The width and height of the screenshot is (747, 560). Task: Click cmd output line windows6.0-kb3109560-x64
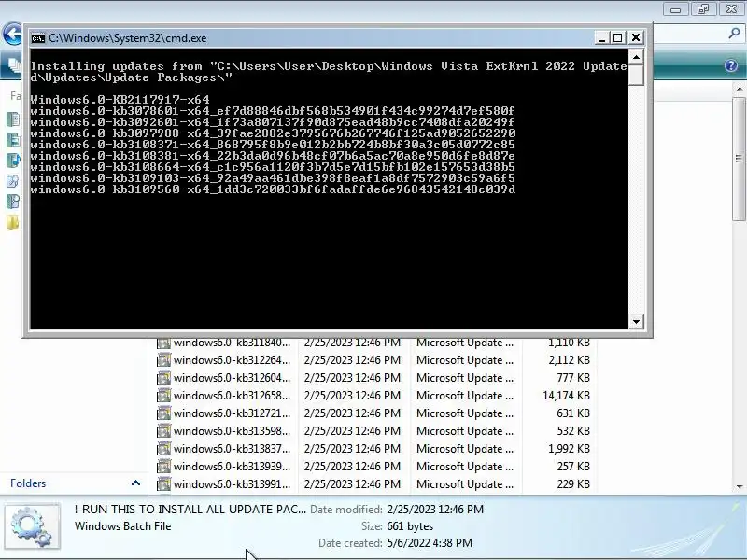coord(273,189)
